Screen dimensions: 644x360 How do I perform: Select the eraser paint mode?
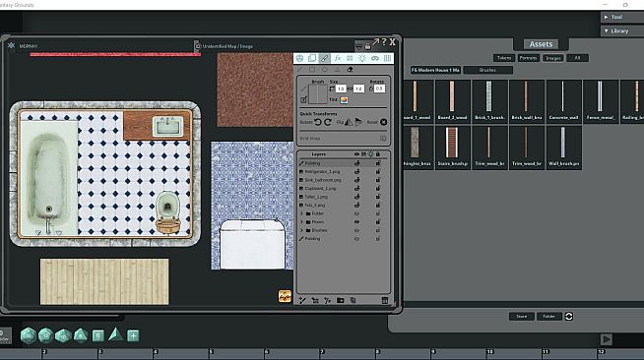pyautogui.click(x=350, y=70)
